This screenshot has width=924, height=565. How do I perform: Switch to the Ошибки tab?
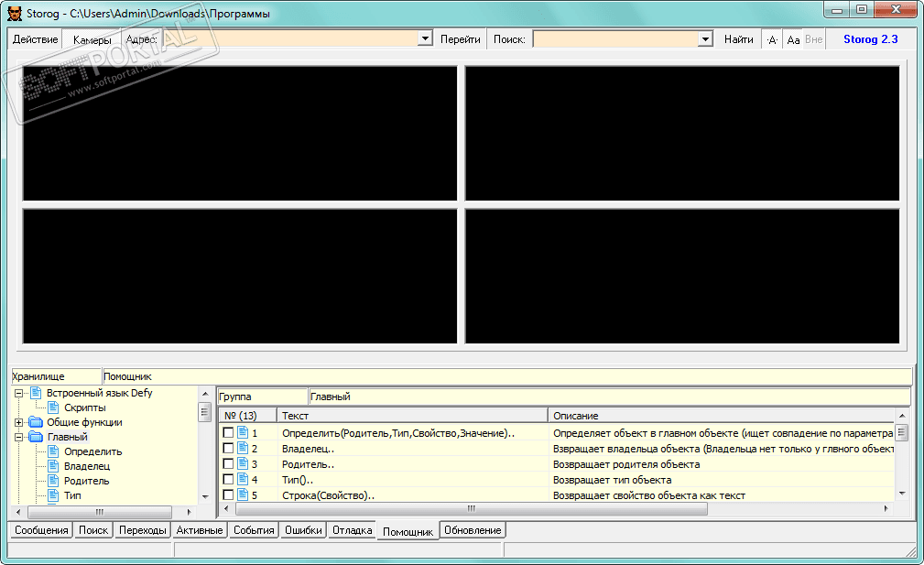coord(303,530)
